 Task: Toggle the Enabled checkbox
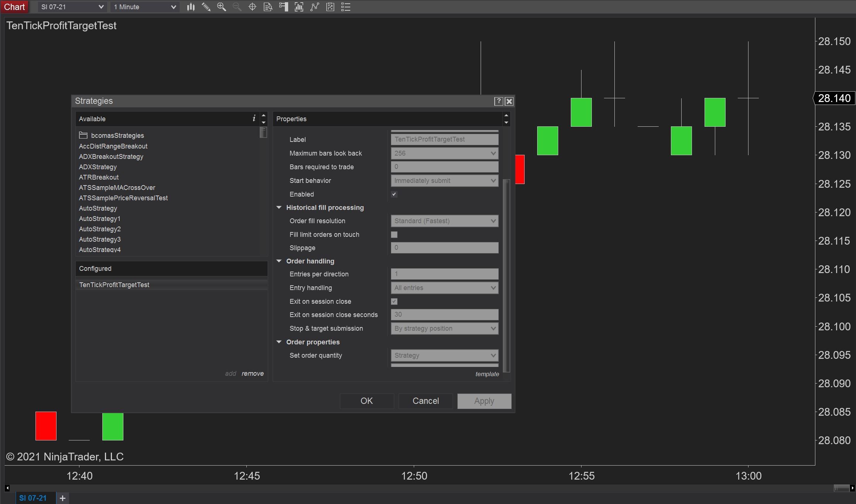[x=394, y=194]
